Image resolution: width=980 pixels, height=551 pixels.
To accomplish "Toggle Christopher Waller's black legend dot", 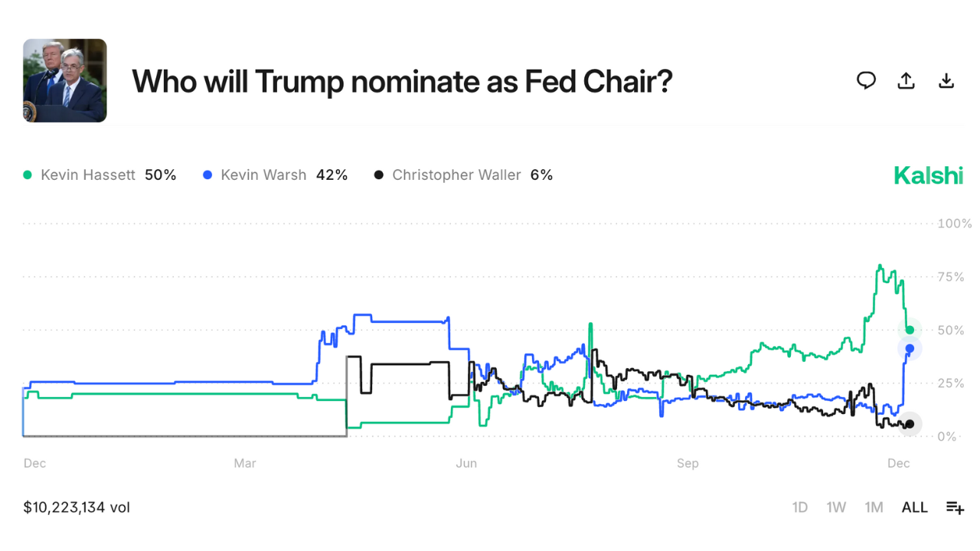I will coord(377,174).
